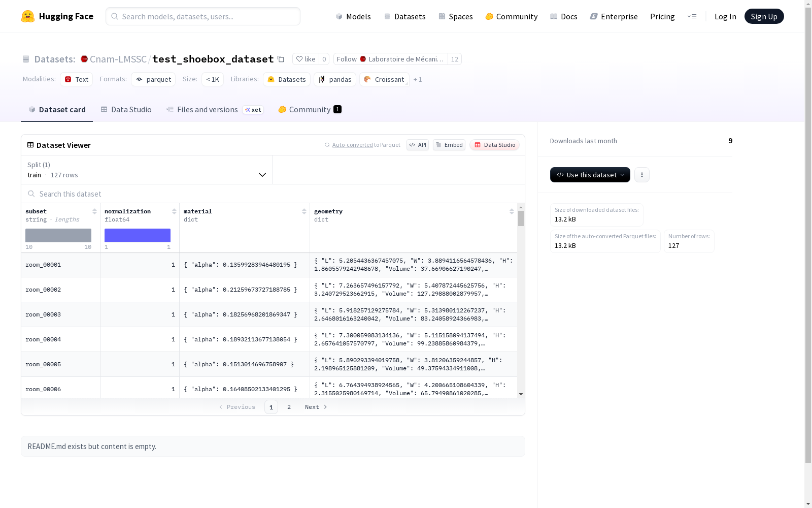
Task: Go to Datasets in the navigation
Action: (404, 16)
